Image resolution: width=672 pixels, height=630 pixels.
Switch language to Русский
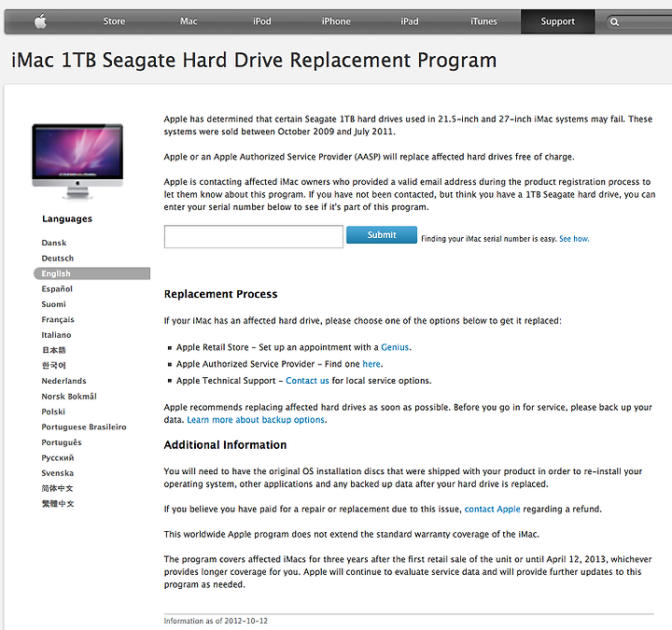58,457
